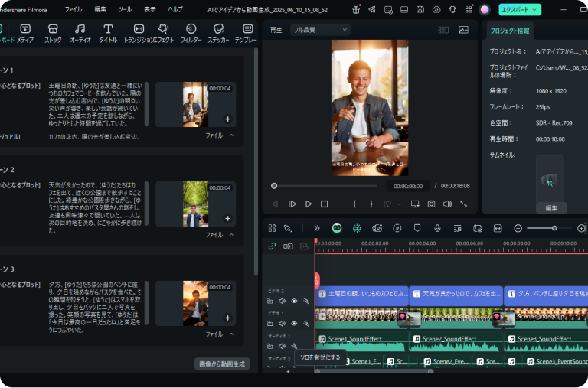This screenshot has width=588, height=388.
Task: Open the ヘルプ menu
Action: [x=175, y=9]
